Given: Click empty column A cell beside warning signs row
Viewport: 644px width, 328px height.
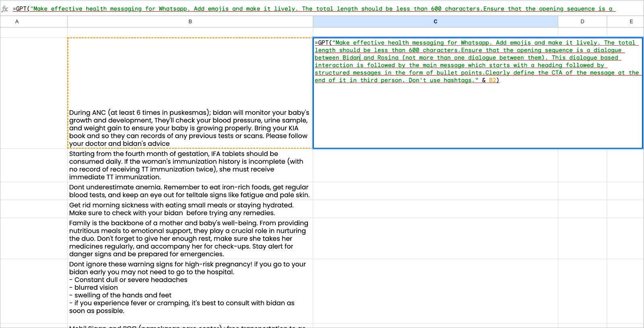Looking at the screenshot, I should tap(34, 287).
